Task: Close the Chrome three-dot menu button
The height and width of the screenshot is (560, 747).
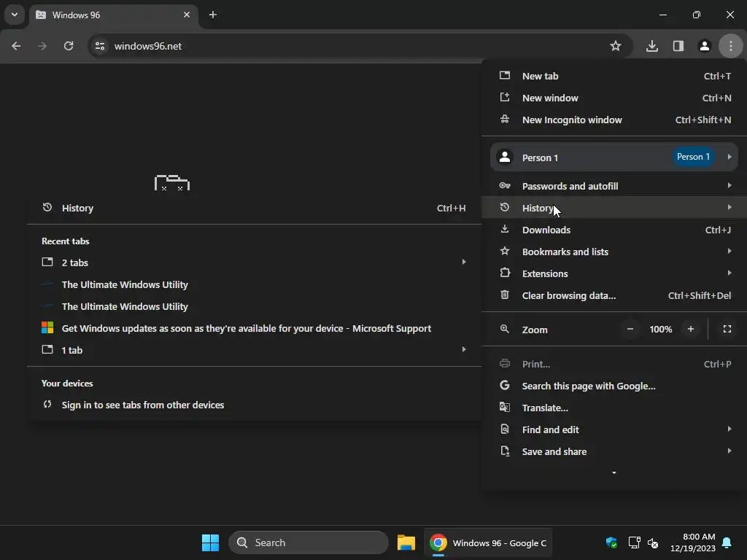Action: tap(730, 46)
